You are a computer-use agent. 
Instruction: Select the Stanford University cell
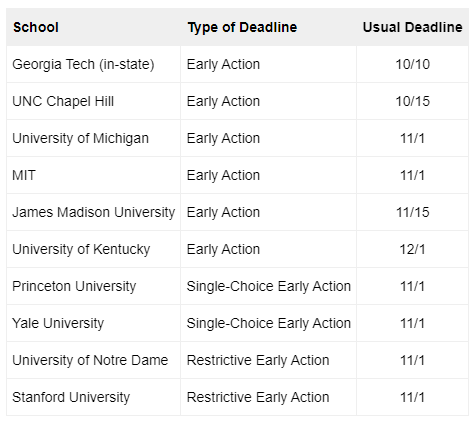(93, 397)
